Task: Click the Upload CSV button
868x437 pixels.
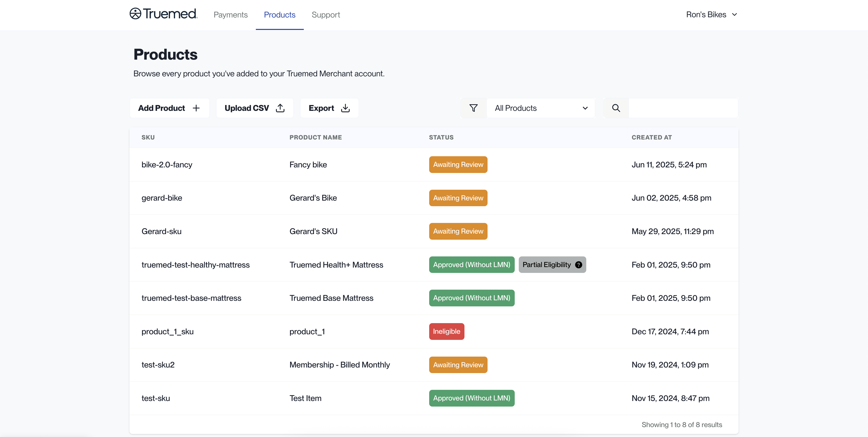Action: (x=255, y=108)
